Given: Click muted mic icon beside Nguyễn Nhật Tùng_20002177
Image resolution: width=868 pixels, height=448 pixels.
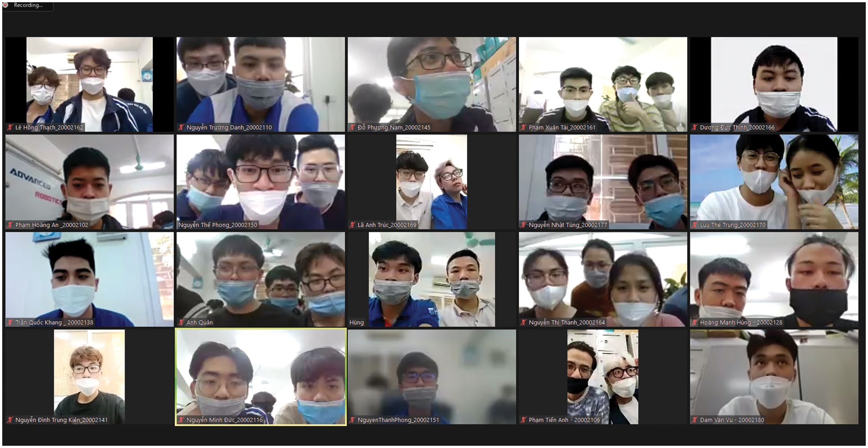Looking at the screenshot, I should tap(523, 225).
